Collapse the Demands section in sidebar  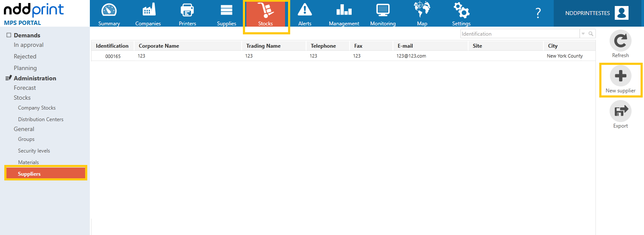pyautogui.click(x=9, y=35)
